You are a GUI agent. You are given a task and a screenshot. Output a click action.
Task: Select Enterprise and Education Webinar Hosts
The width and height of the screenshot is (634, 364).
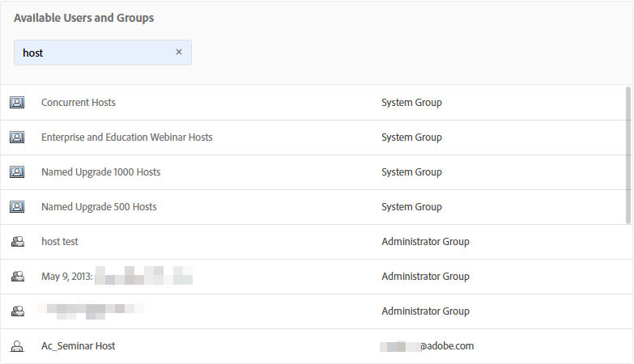click(127, 138)
